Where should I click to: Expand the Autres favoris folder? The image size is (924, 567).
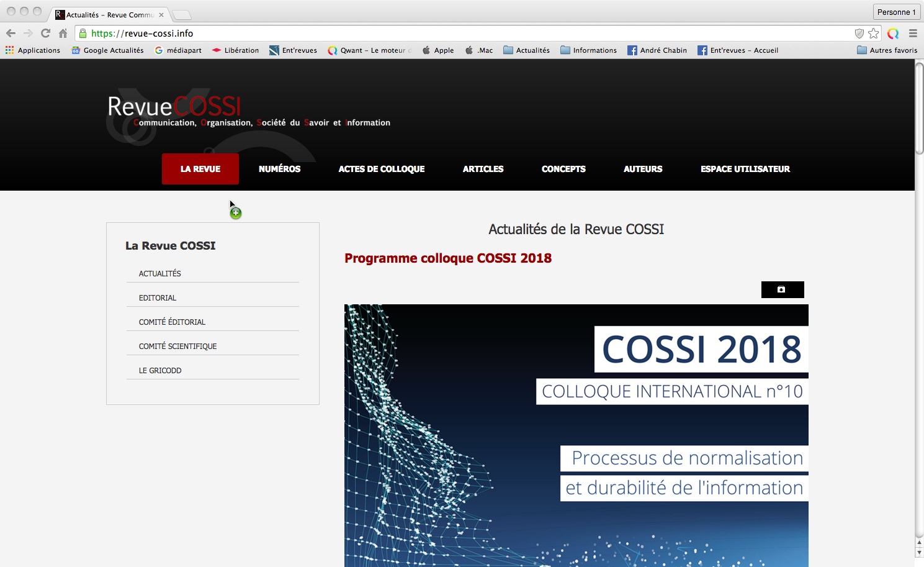pyautogui.click(x=887, y=50)
